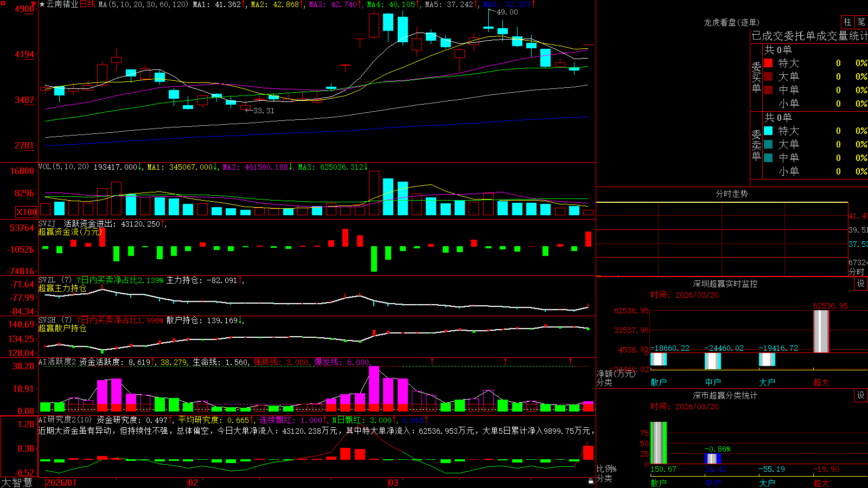Click the MA(5,10,20,30,60,120) indicator label
This screenshot has width=868, height=488.
point(143,4)
